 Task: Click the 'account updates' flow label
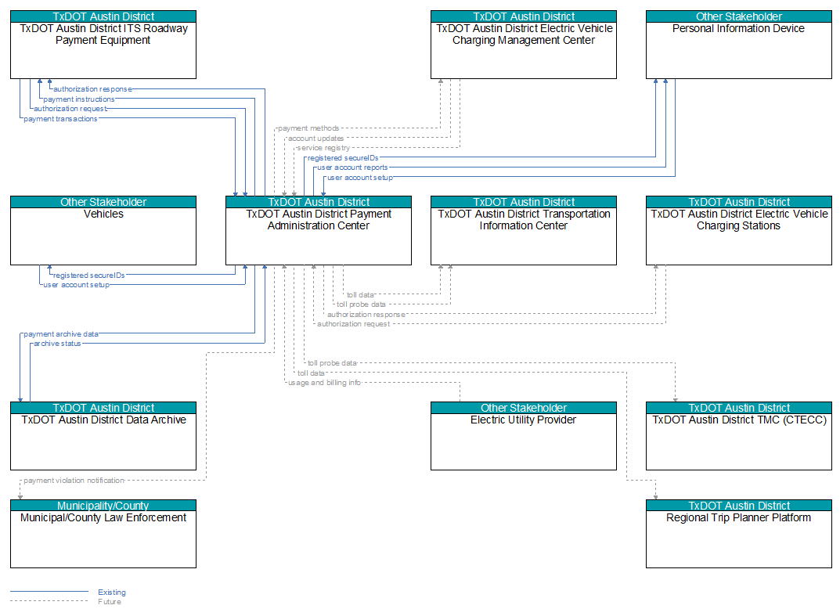click(x=316, y=139)
